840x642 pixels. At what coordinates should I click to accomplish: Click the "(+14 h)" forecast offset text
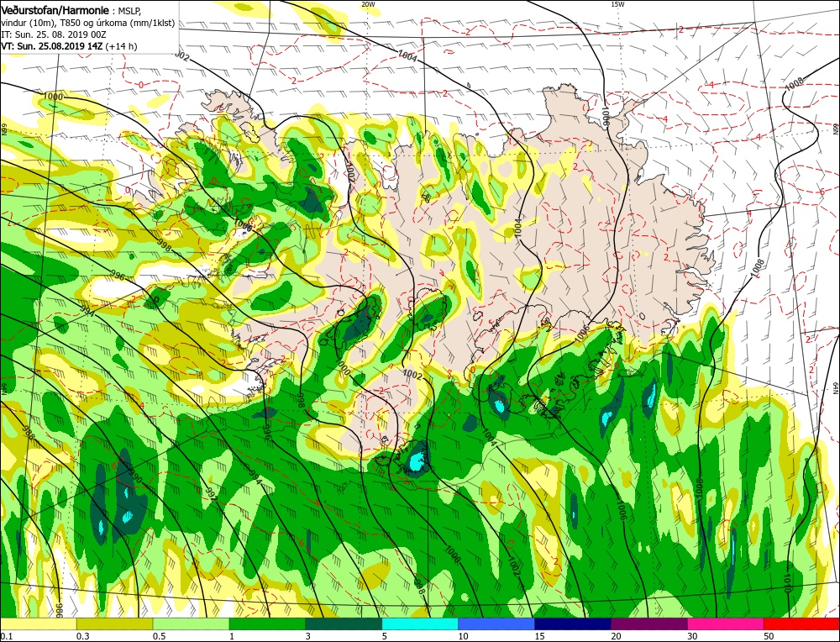[x=121, y=46]
